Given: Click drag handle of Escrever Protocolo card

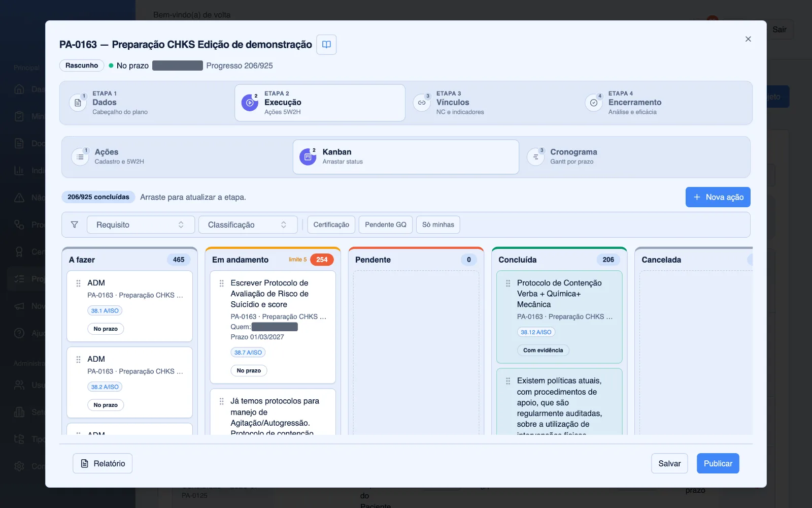Looking at the screenshot, I should [221, 283].
